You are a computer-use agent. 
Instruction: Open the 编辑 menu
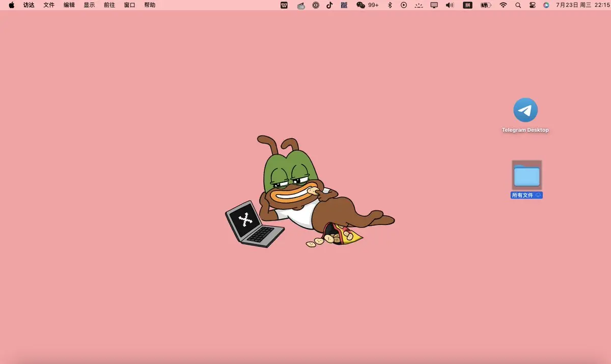point(69,5)
